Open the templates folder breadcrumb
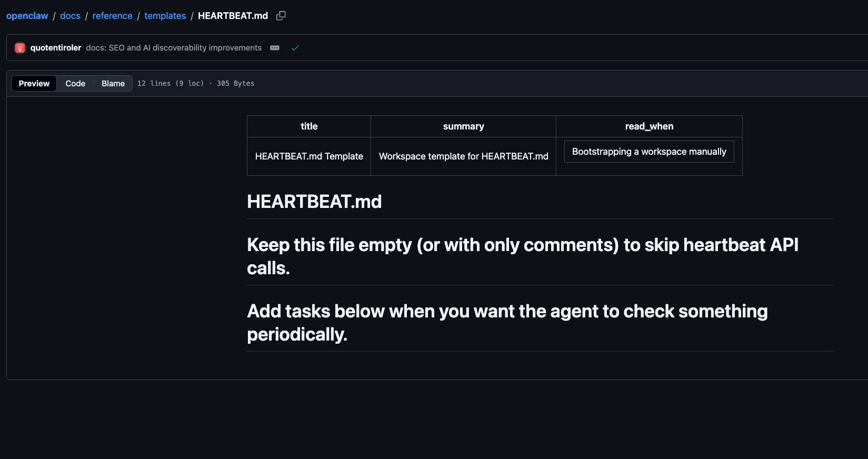 (165, 16)
